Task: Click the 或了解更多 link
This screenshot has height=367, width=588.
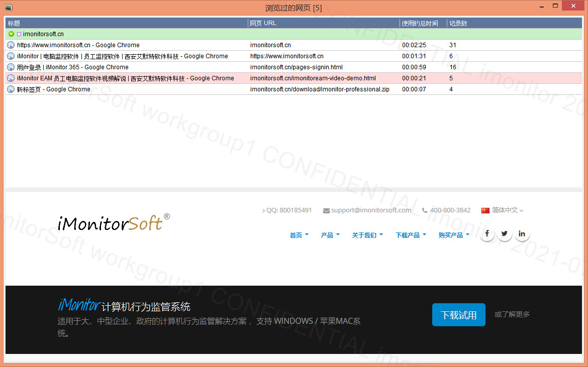Action: point(512,315)
